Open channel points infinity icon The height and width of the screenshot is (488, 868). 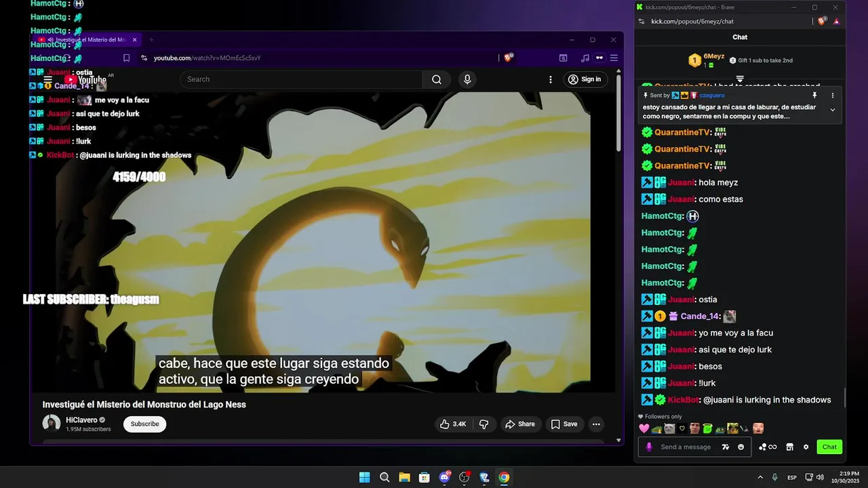(768, 447)
